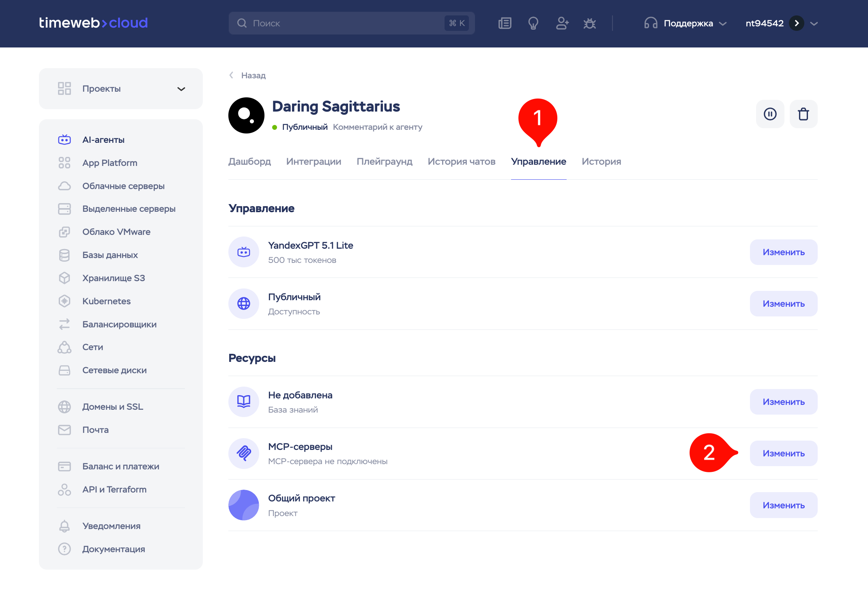868x598 pixels.
Task: Click Изменить for YandexGPT 5.1 Lite
Action: coord(783,252)
